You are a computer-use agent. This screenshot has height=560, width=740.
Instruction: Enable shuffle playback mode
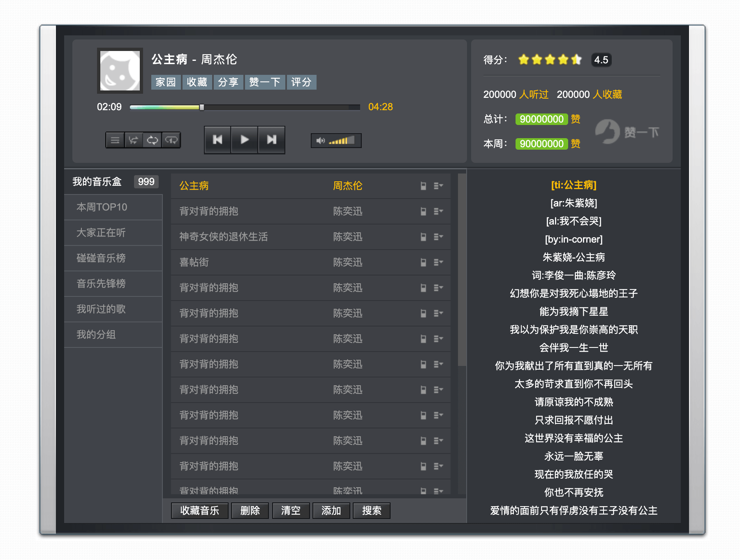pos(133,140)
